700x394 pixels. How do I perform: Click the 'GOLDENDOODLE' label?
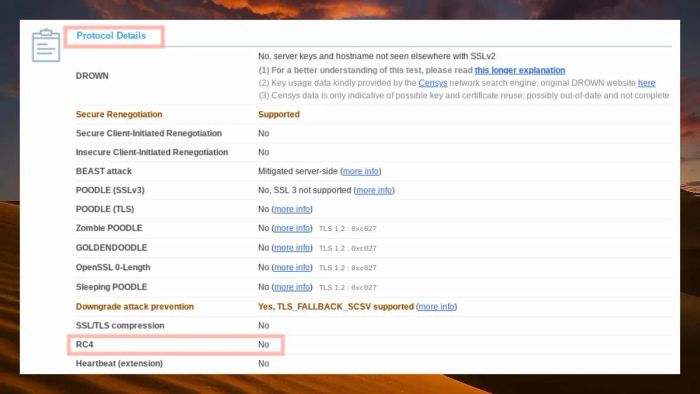click(111, 248)
